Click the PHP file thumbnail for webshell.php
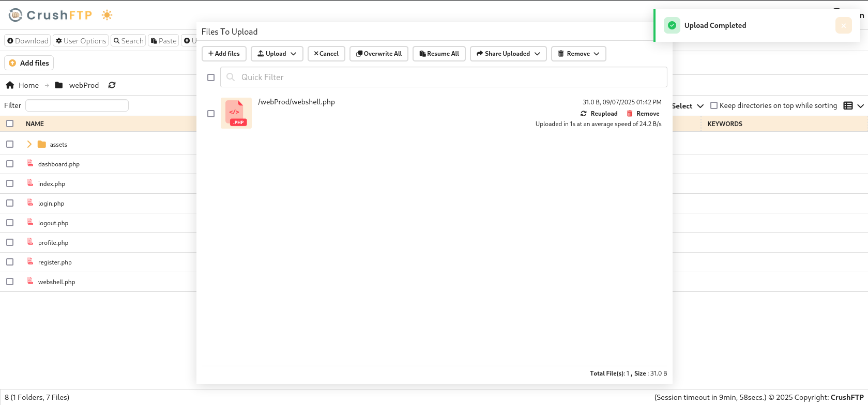The height and width of the screenshot is (405, 868). pyautogui.click(x=236, y=113)
